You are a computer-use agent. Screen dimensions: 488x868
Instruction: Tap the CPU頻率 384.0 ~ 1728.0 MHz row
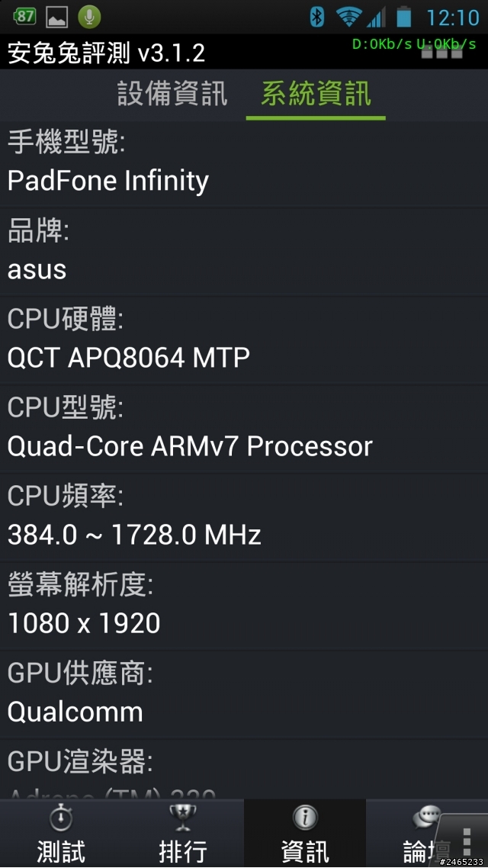click(244, 516)
